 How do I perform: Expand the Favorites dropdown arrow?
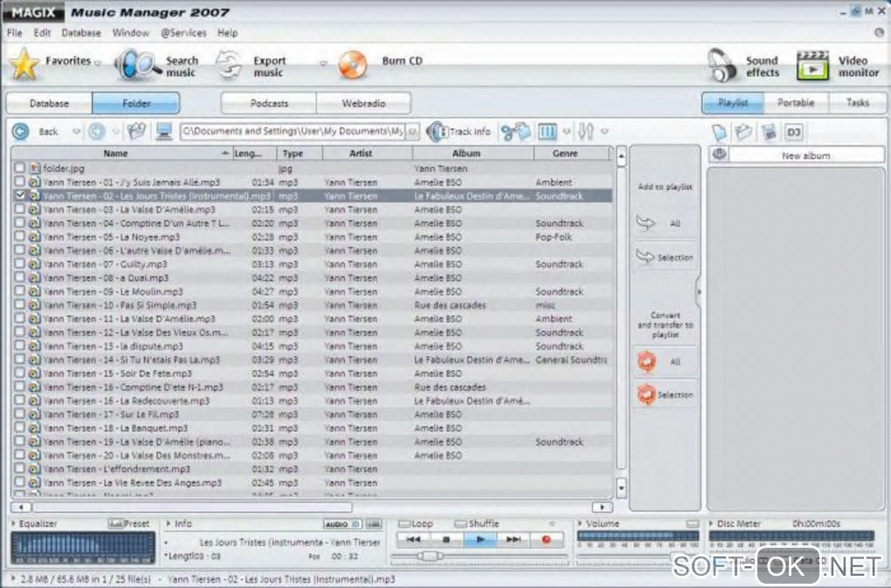click(98, 63)
